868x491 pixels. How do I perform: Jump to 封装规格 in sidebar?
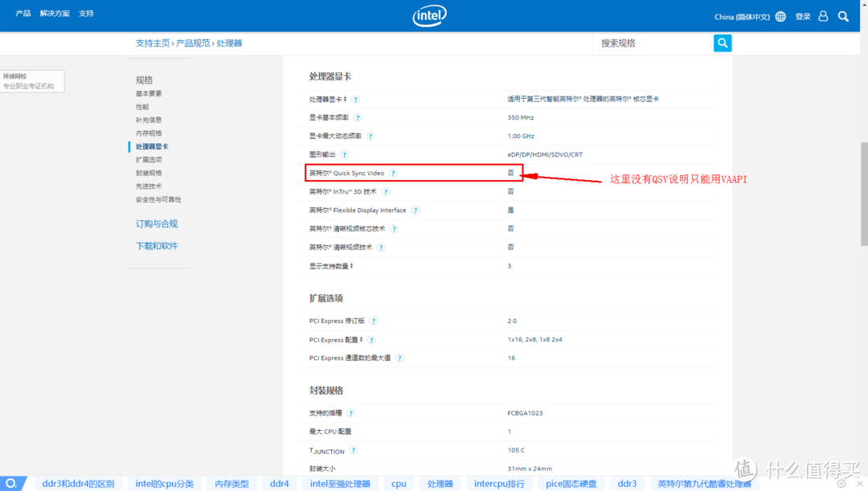[x=149, y=174]
